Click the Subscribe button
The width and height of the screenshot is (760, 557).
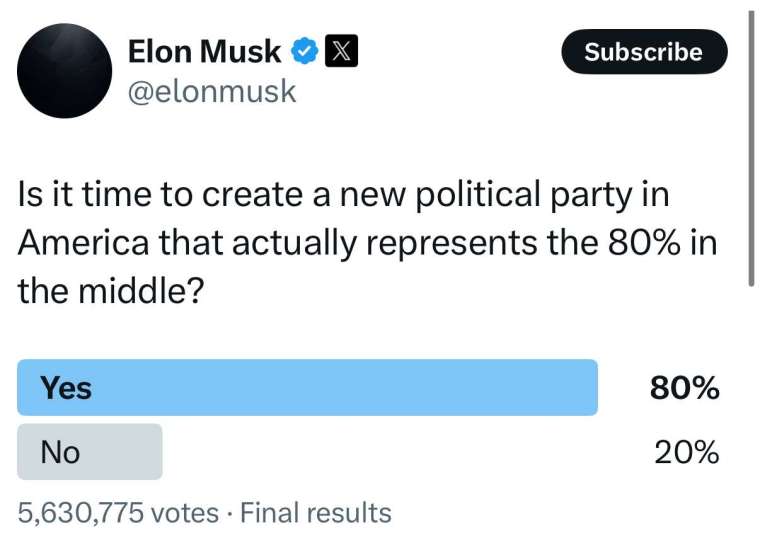(x=644, y=51)
